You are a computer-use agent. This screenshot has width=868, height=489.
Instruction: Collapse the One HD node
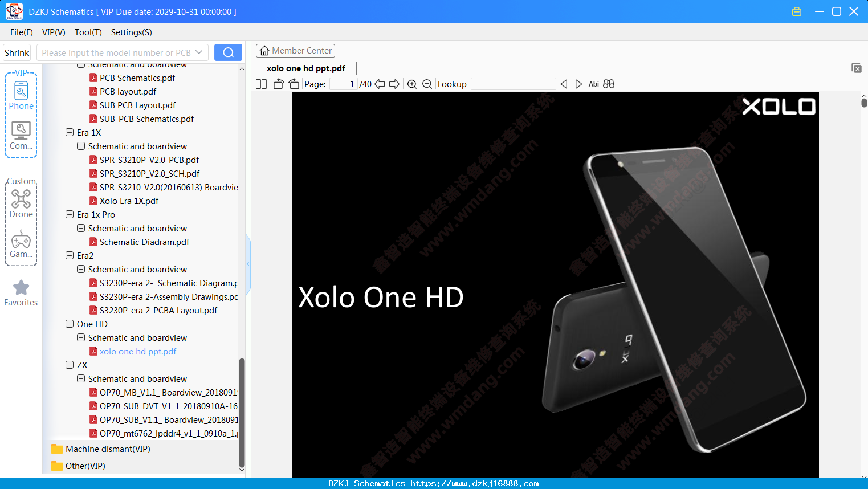70,324
